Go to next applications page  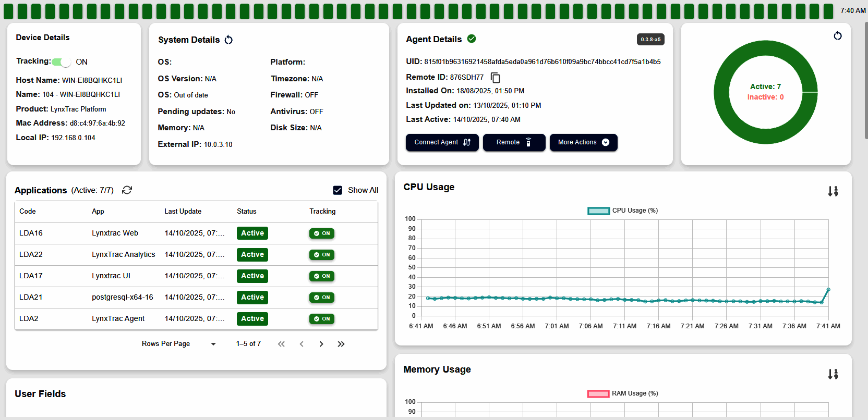tap(321, 344)
